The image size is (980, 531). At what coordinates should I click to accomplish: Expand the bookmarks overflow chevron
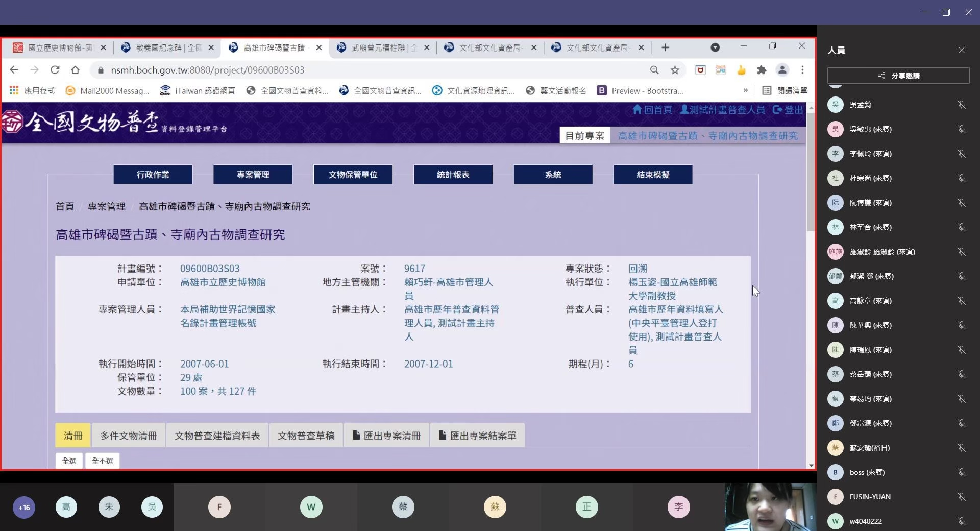pyautogui.click(x=745, y=91)
